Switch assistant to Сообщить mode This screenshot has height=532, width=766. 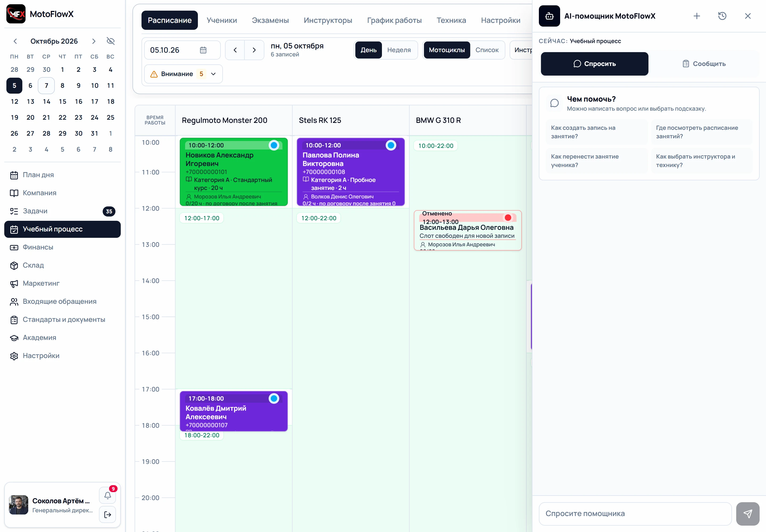point(704,64)
